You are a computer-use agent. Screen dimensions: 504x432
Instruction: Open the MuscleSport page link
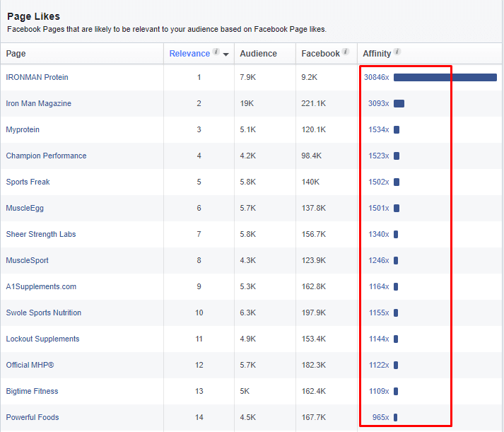tap(27, 260)
